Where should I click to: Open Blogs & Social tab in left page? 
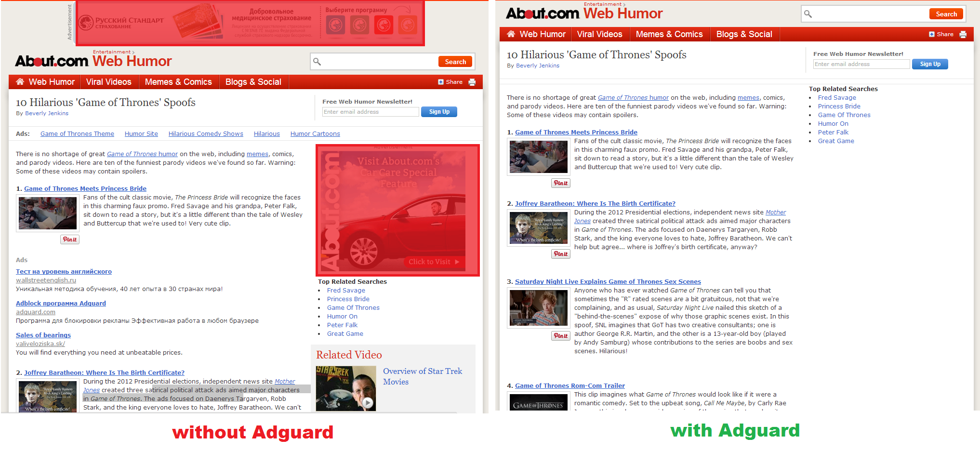pos(253,82)
